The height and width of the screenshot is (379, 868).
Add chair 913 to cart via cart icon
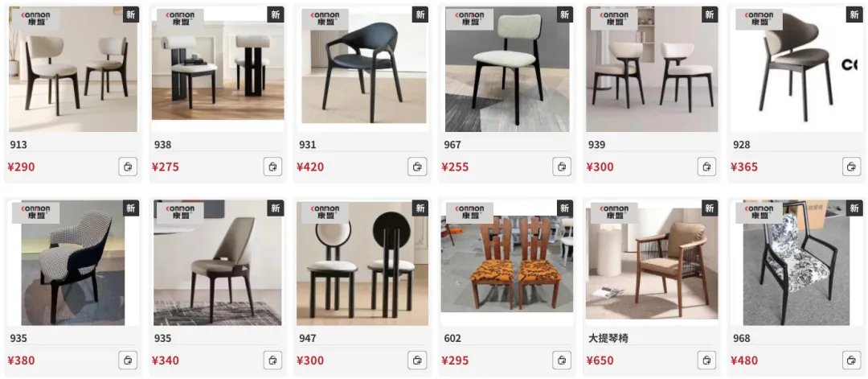[x=128, y=167]
